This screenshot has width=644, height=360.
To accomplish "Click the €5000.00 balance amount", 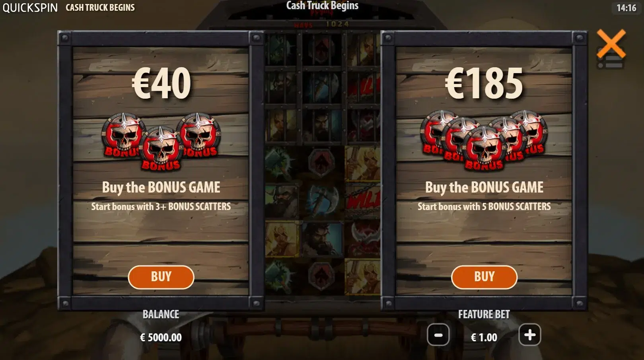I will [x=161, y=337].
